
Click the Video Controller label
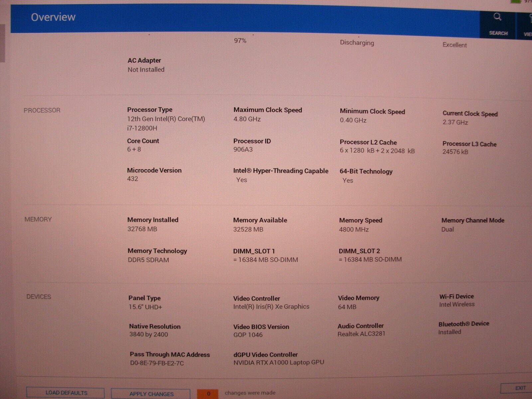point(257,298)
